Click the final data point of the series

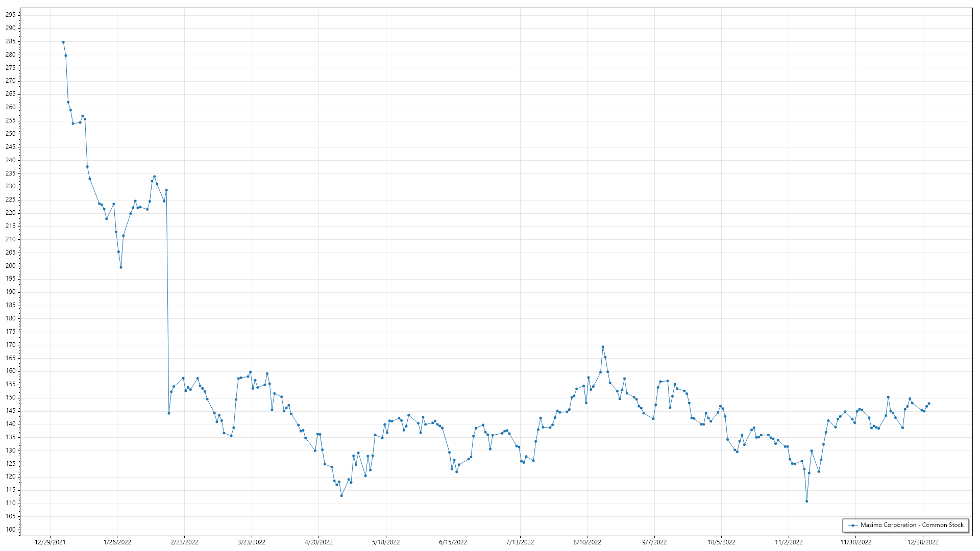[x=928, y=404]
